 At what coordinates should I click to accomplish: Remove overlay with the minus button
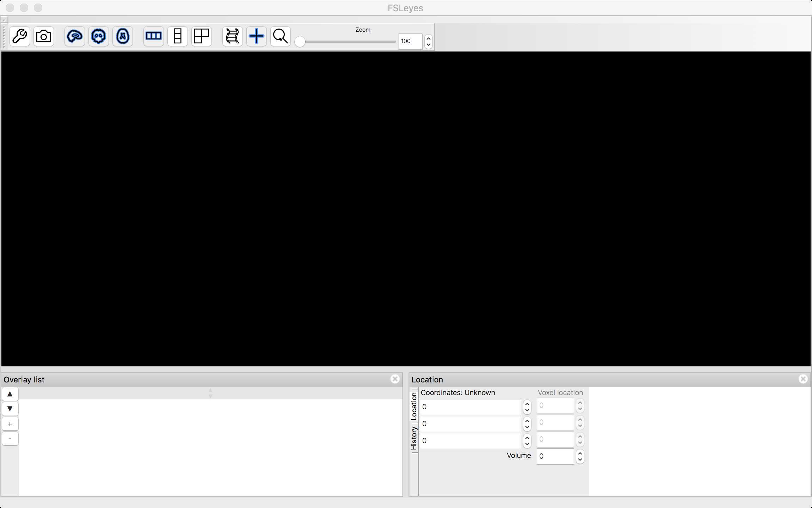[x=10, y=439]
